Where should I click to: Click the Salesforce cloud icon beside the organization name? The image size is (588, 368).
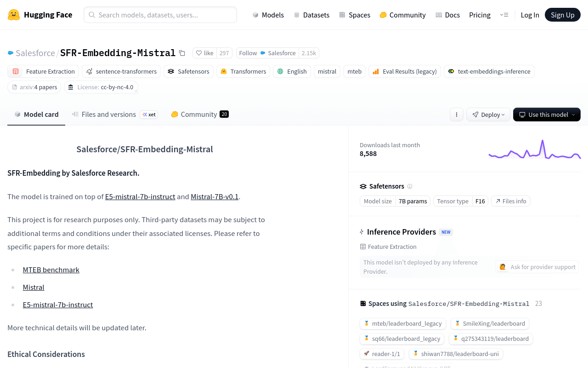(11, 53)
